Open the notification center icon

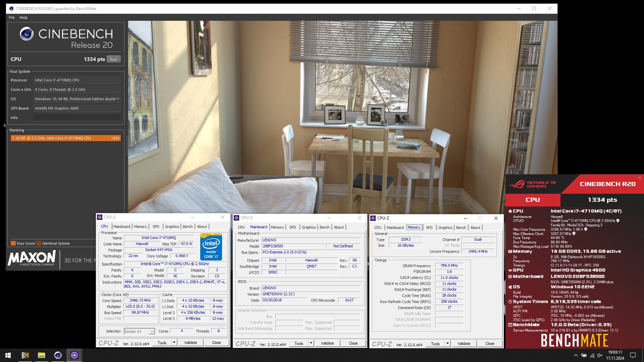[x=633, y=355]
